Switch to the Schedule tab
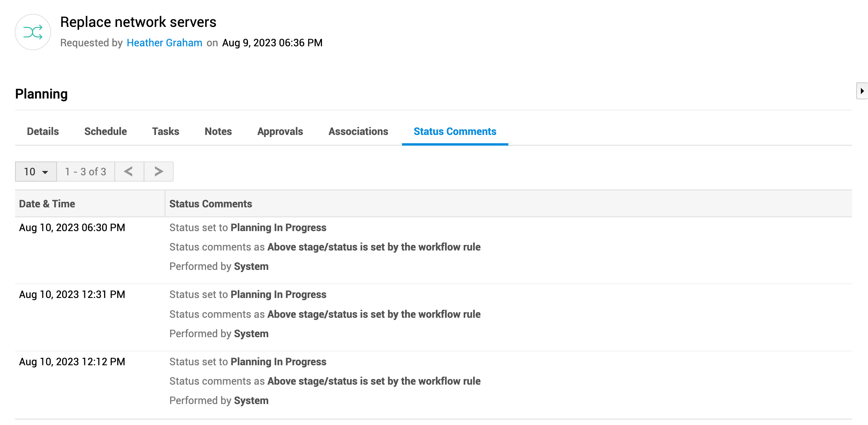The height and width of the screenshot is (425, 868). 105,131
